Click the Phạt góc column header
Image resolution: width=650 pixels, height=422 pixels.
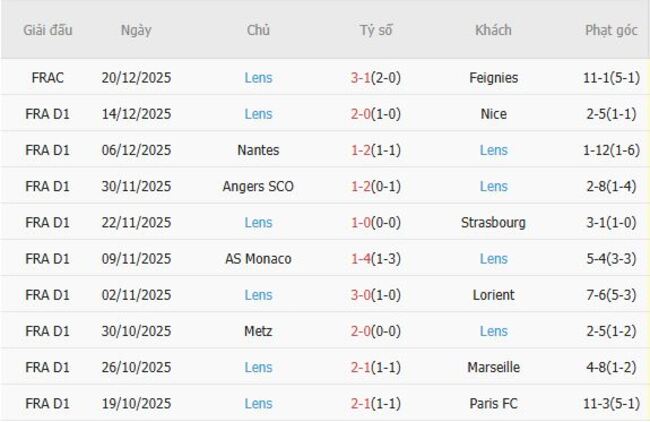pyautogui.click(x=611, y=30)
